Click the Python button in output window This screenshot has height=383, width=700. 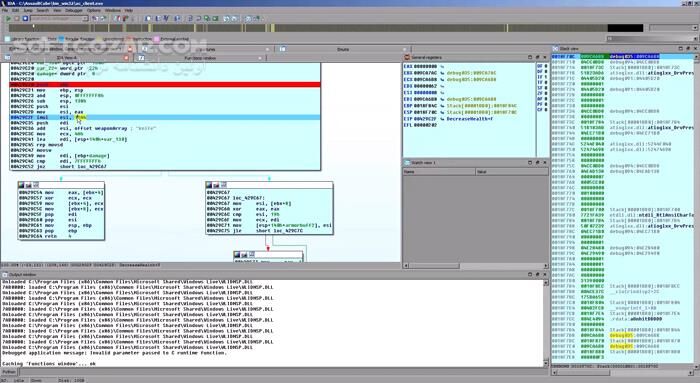(x=8, y=371)
